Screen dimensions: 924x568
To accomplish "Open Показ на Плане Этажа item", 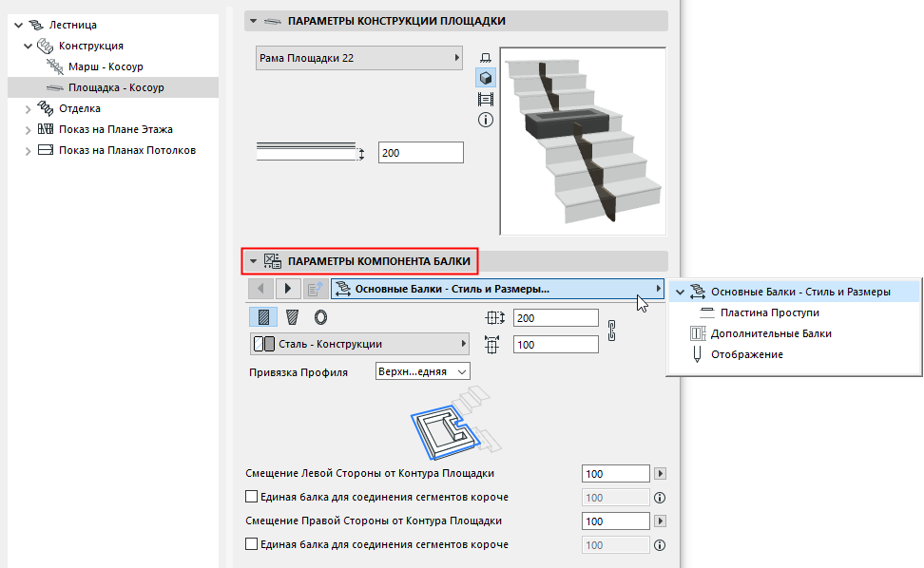I will click(x=116, y=129).
